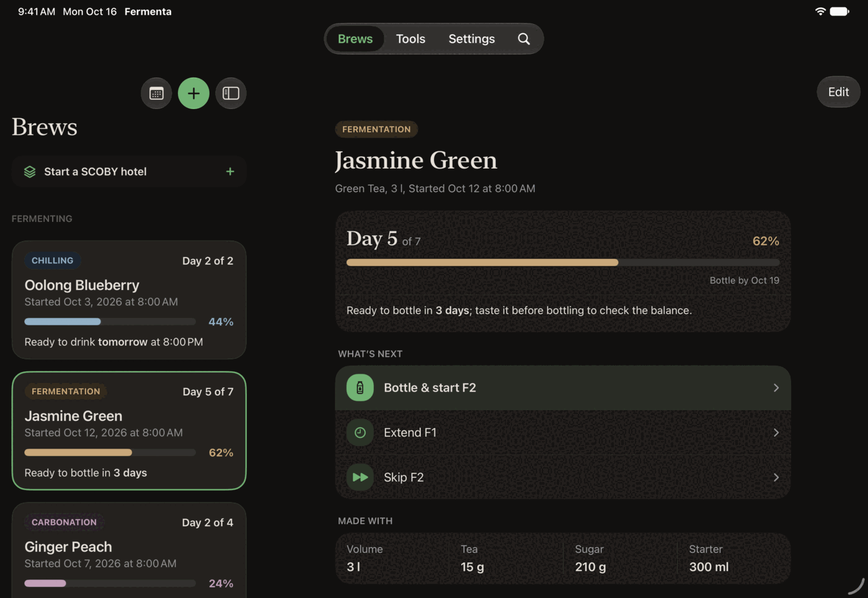Add a new brew with plus button

193,93
